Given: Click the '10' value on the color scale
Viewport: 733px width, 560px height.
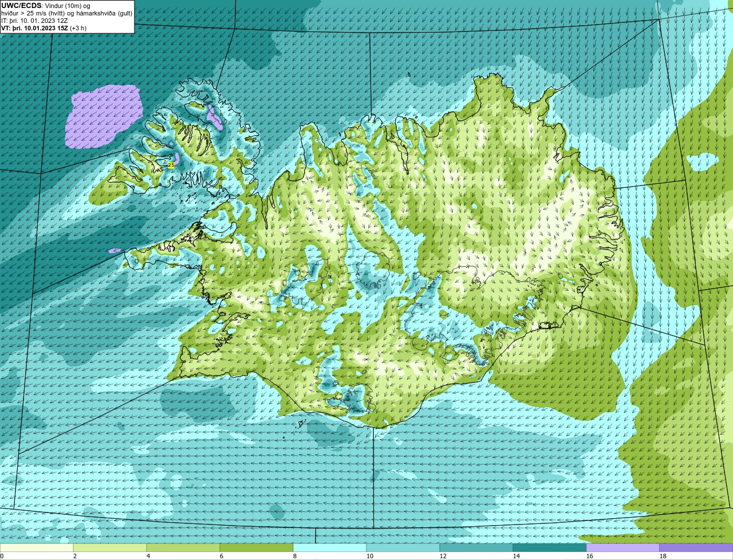Looking at the screenshot, I should [370, 556].
